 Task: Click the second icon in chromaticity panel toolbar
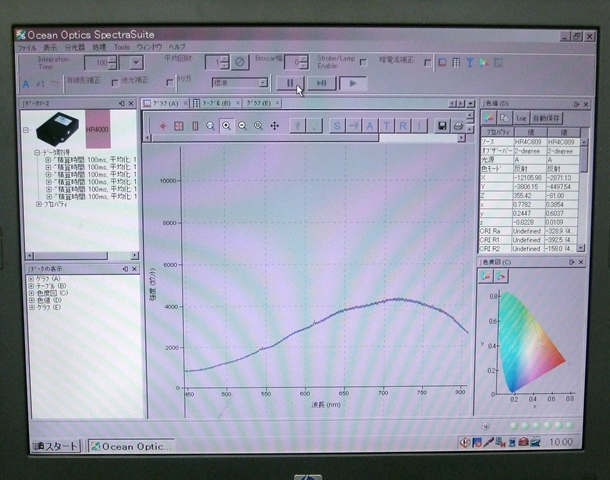(x=501, y=276)
